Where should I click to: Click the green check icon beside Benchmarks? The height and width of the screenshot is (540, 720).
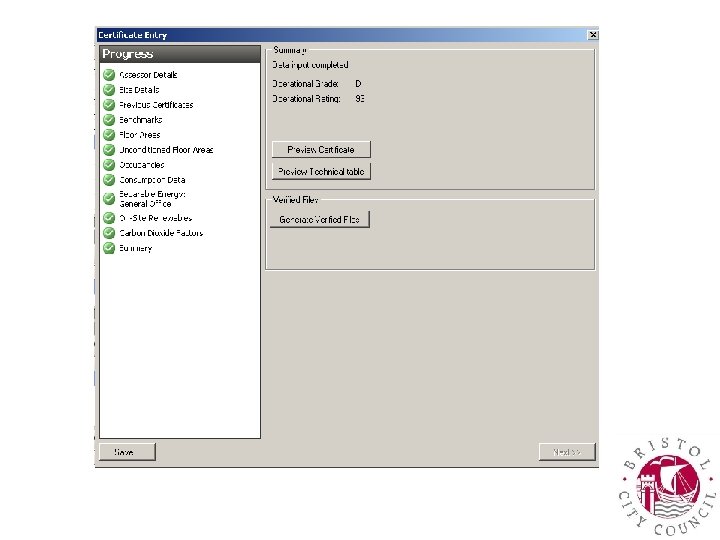[x=109, y=120]
